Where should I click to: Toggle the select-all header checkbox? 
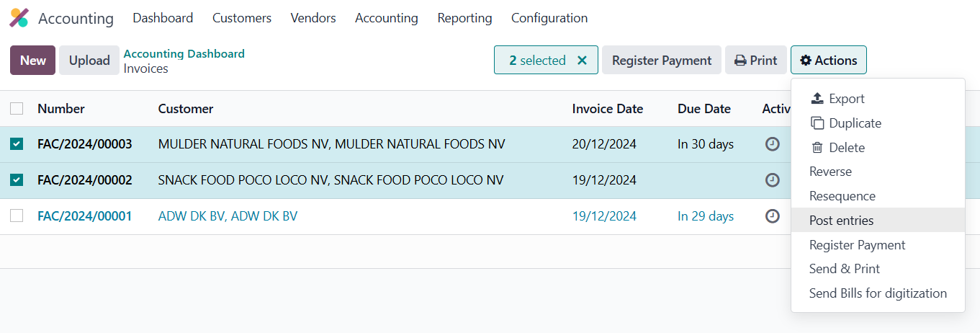point(17,109)
